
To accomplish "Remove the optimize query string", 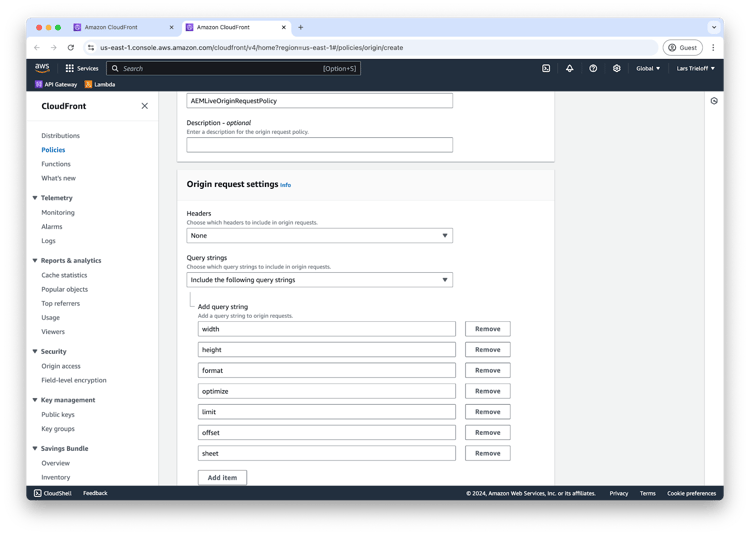I will [x=487, y=391].
